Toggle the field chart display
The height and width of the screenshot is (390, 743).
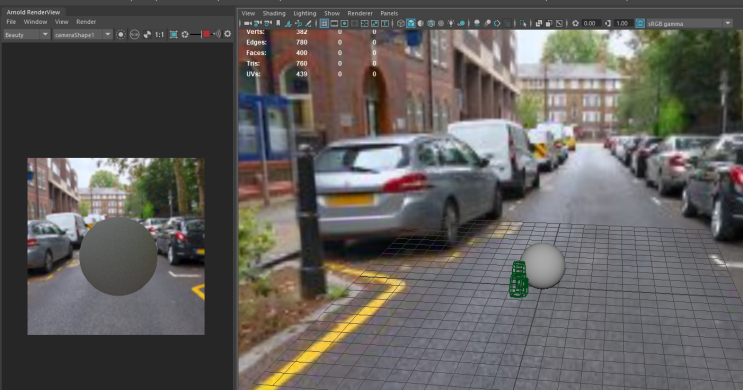click(x=364, y=23)
